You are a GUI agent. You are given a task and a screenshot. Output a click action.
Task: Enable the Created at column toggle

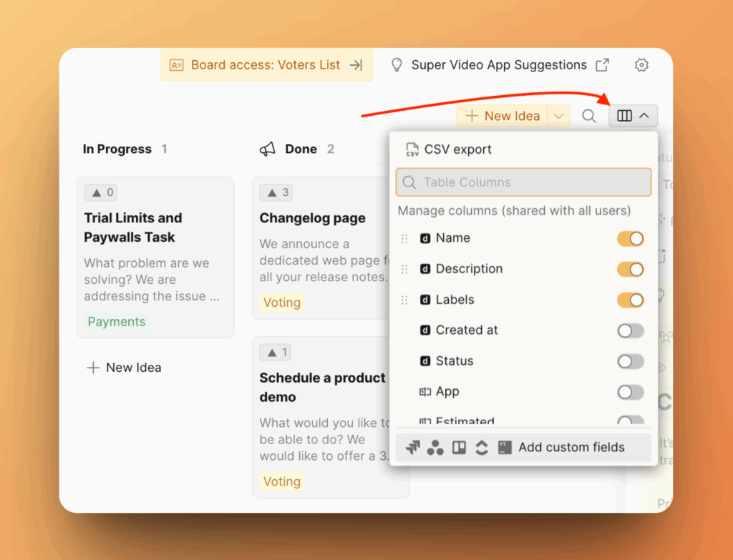[630, 330]
